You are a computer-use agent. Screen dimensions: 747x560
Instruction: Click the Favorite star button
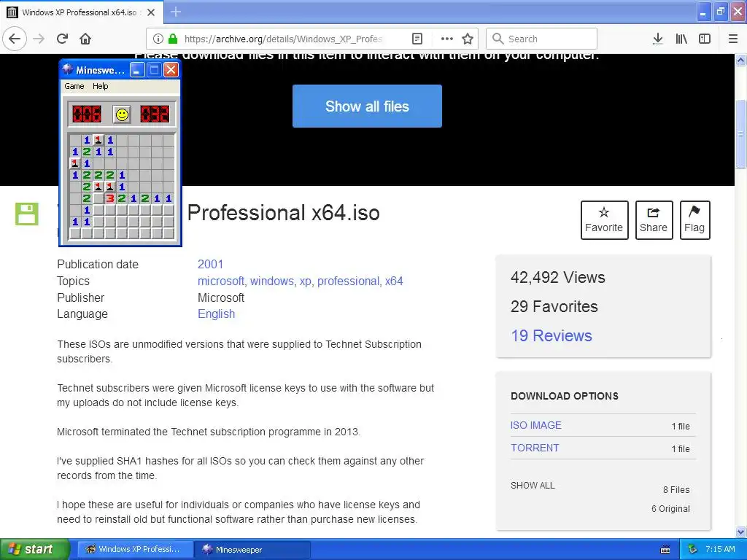point(604,220)
